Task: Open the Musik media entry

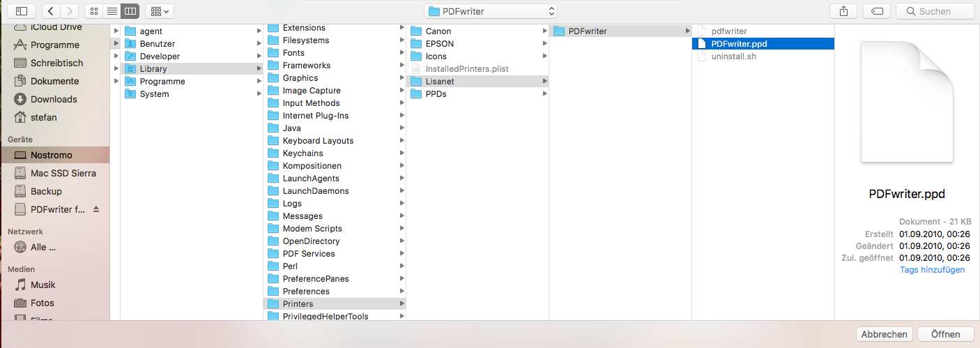Action: coord(43,285)
